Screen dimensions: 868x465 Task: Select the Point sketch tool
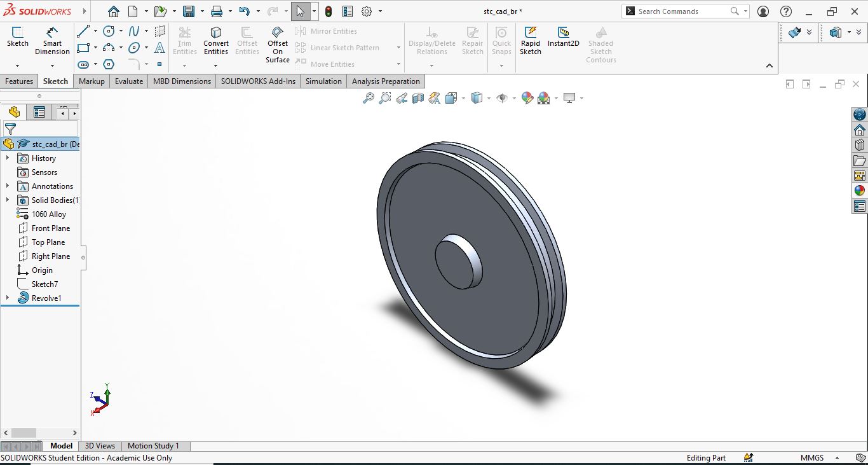(x=159, y=64)
